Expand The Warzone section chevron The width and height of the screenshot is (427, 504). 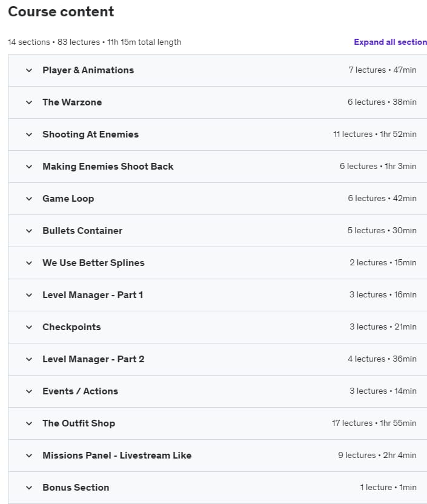pyautogui.click(x=29, y=102)
